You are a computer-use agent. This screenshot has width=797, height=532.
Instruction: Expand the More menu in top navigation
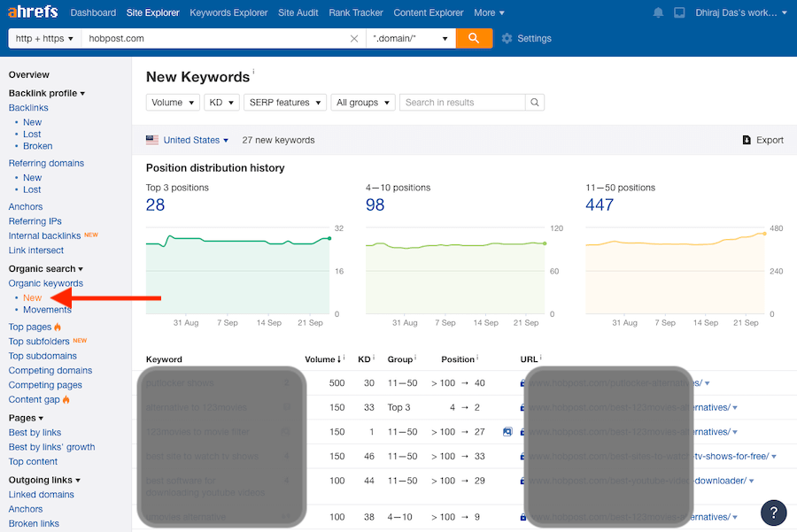489,12
